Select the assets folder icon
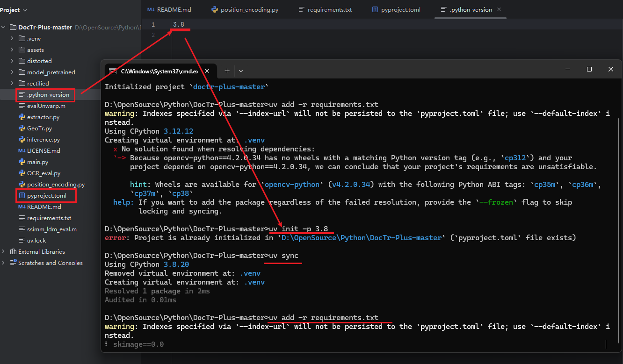 point(22,50)
